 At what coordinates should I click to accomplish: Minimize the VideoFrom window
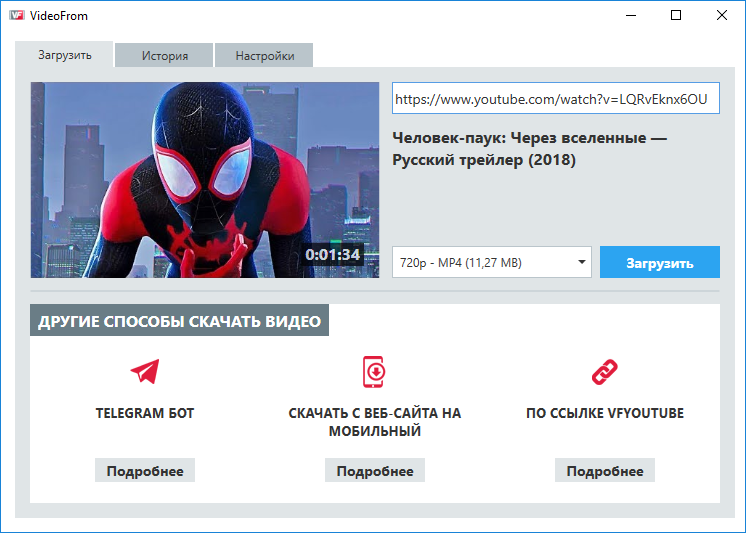click(631, 15)
